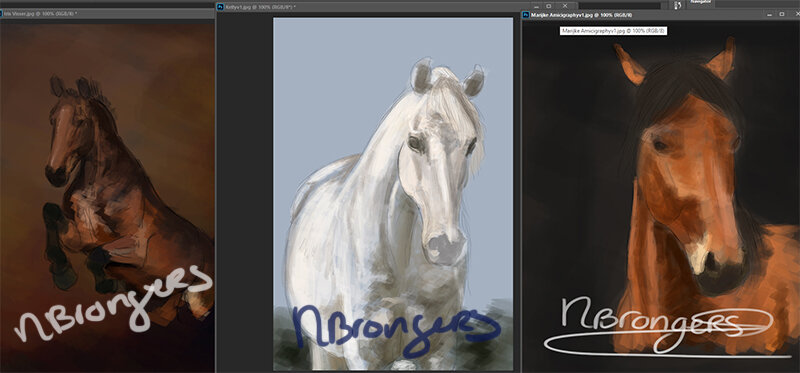The height and width of the screenshot is (373, 800).
Task: Click the jumping brown horse painting canvas
Action: [x=107, y=196]
